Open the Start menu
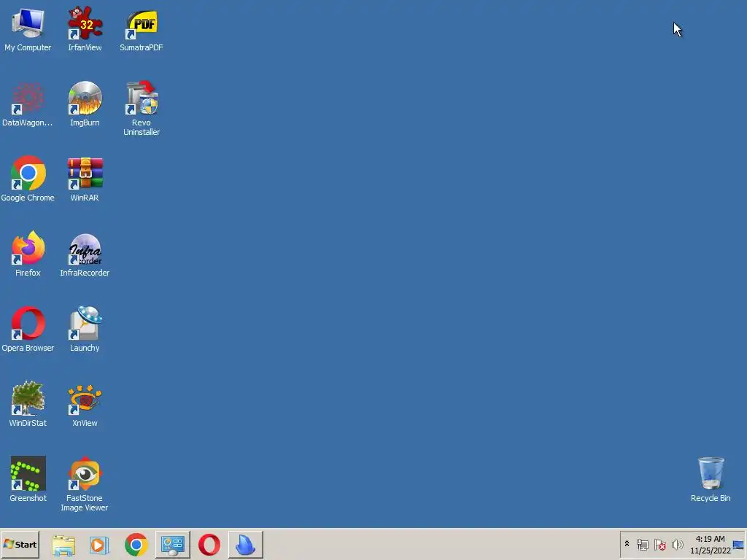This screenshot has width=747, height=560. [20, 545]
